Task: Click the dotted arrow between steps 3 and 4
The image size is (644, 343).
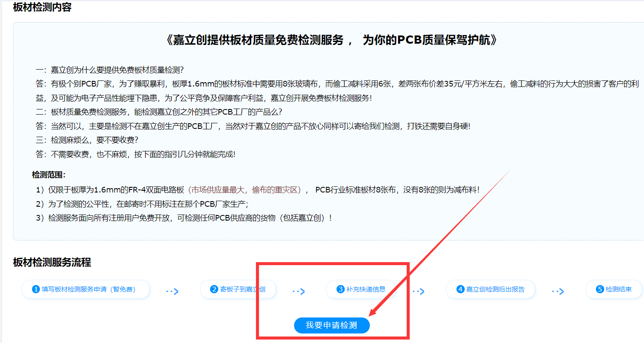Action: tap(418, 292)
